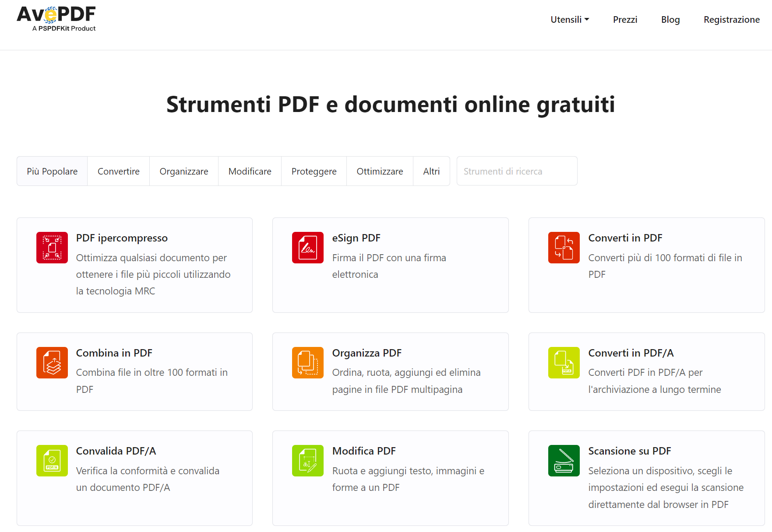Open the Organizza PDF pages icon
Screen dimensions: 772x532
click(x=308, y=363)
